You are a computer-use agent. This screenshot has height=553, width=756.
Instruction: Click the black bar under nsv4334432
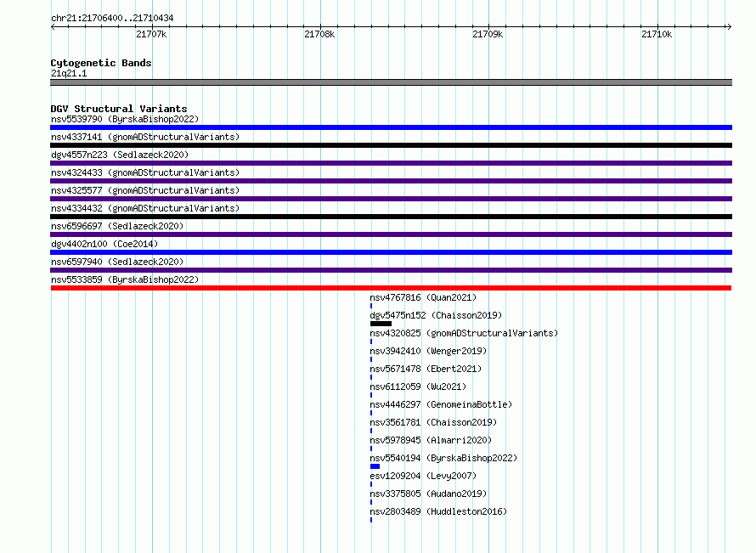391,217
